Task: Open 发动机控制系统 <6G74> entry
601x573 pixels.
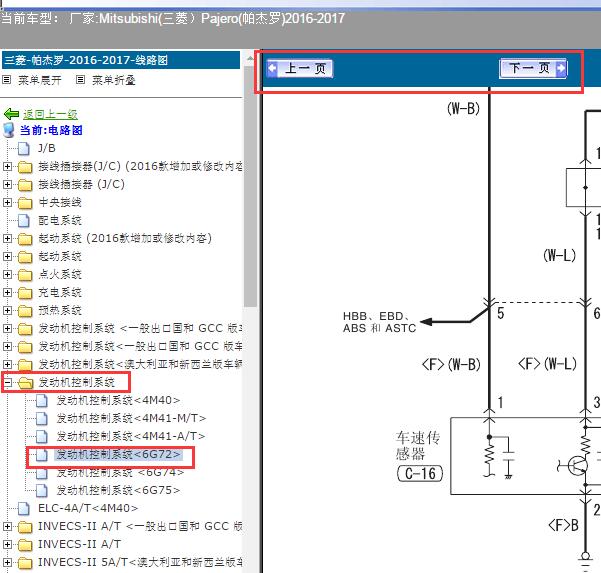Action: pyautogui.click(x=120, y=473)
